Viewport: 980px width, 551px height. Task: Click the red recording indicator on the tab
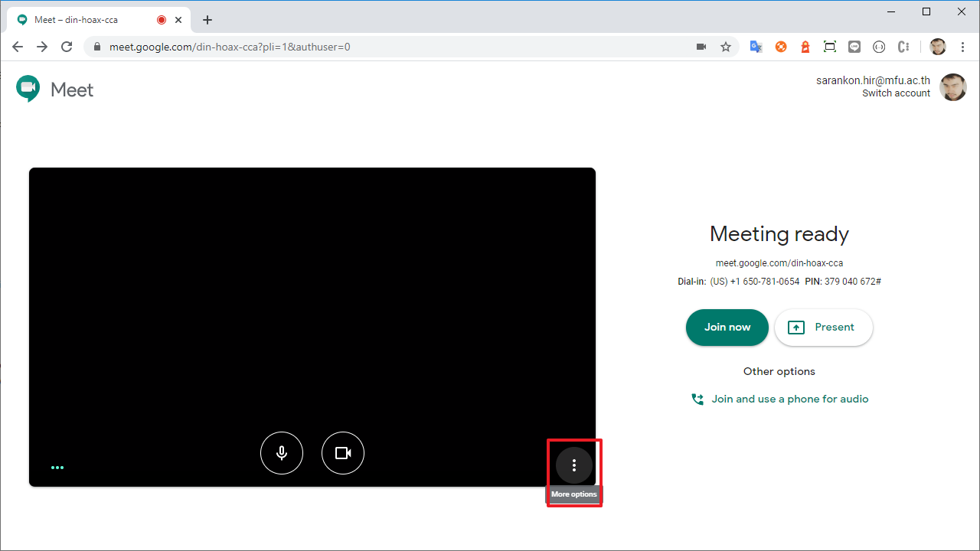click(162, 20)
